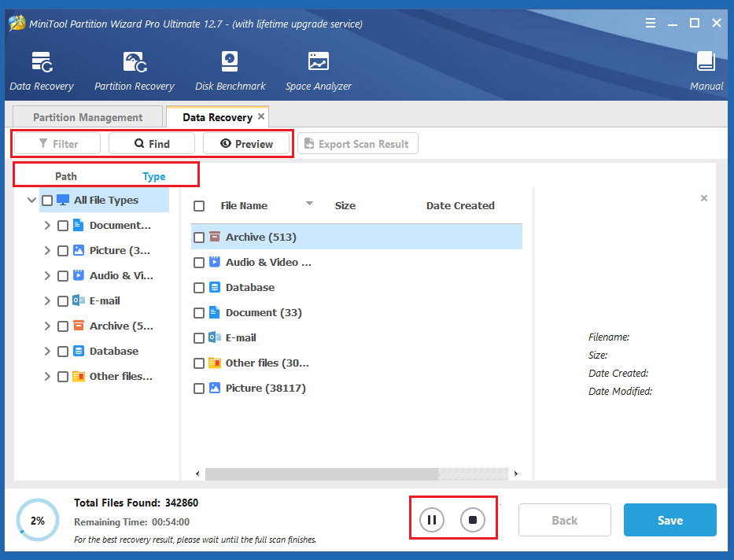Click the scrollbar right arrow
Viewport: 734px width, 560px height.
(x=516, y=473)
